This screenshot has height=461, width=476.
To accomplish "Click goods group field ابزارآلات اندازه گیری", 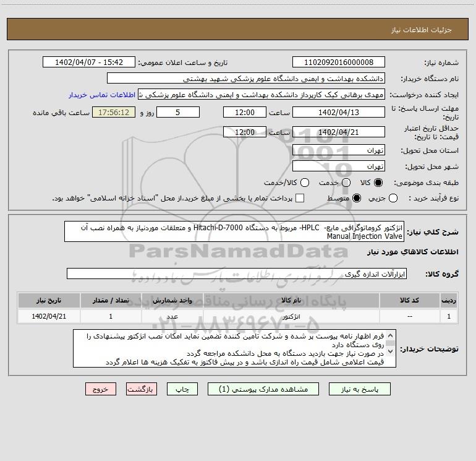I will click(x=237, y=274).
